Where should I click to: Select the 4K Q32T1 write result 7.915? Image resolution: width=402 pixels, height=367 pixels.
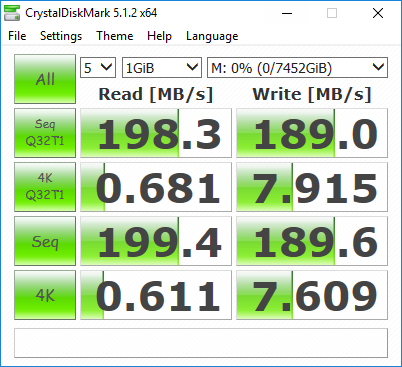pyautogui.click(x=312, y=187)
